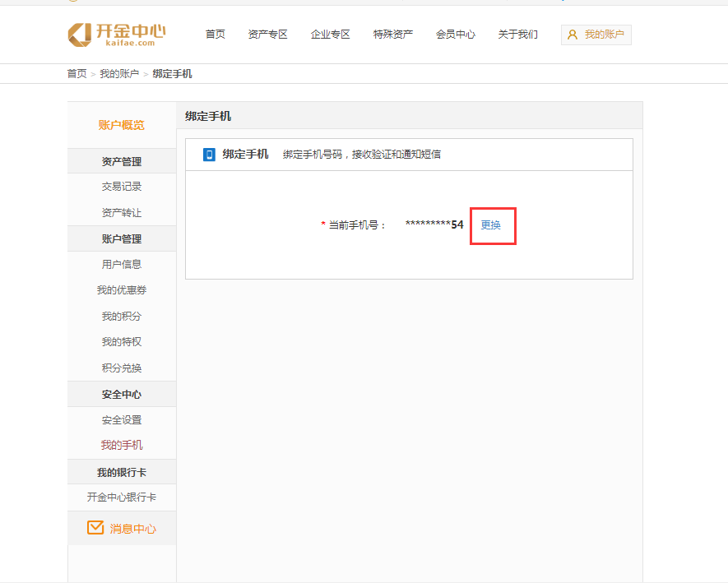Viewport: 728px width, 583px height.
Task: Select 我的手机 in the sidebar
Action: coord(122,445)
